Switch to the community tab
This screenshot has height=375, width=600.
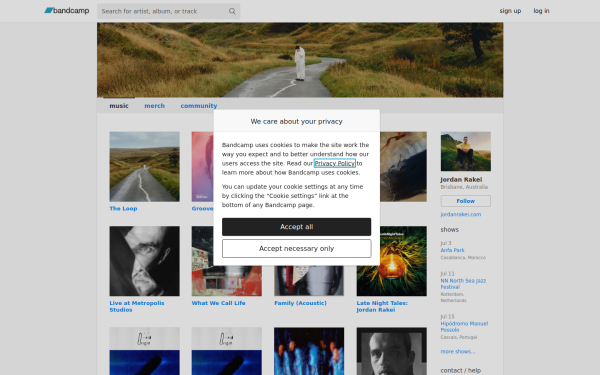click(x=199, y=106)
